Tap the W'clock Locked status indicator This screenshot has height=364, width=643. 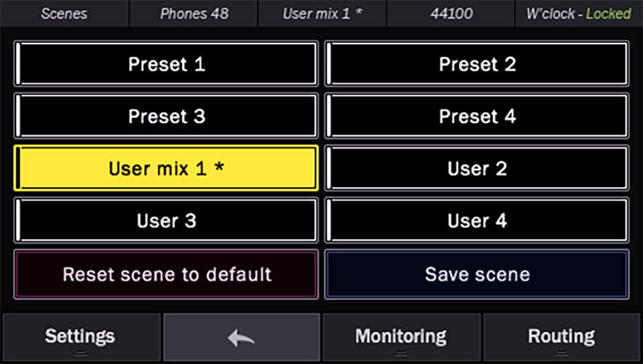(x=578, y=13)
